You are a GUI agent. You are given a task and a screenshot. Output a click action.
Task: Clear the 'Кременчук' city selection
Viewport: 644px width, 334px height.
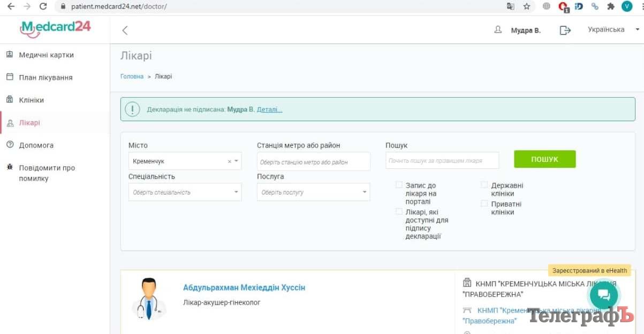[230, 161]
